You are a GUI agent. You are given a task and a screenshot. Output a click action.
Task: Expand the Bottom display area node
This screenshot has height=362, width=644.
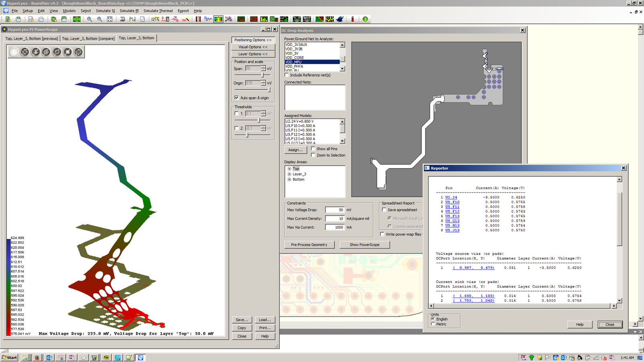tap(289, 179)
